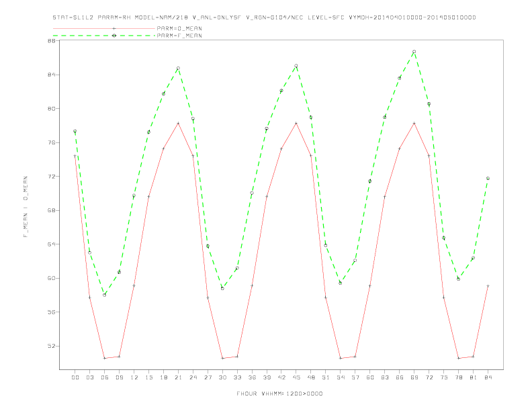The image size is (532, 411).
Task: Click the O_MEAN peak marker at hour 21
Action: pos(178,123)
